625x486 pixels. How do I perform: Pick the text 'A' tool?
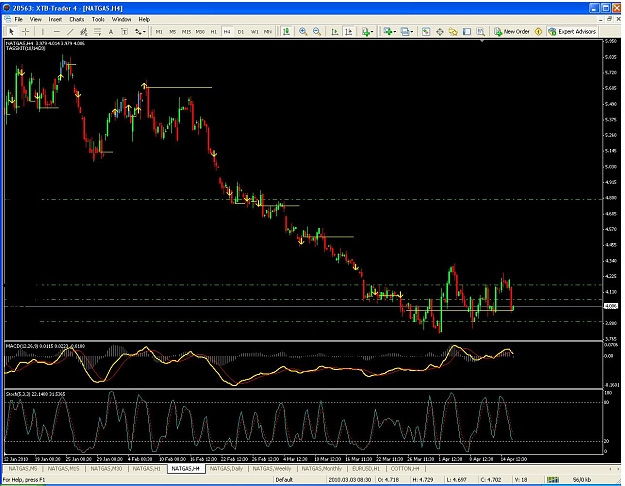coord(111,31)
